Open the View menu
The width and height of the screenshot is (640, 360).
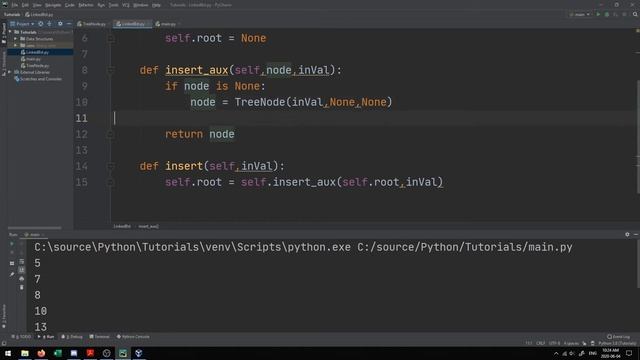[37, 5]
